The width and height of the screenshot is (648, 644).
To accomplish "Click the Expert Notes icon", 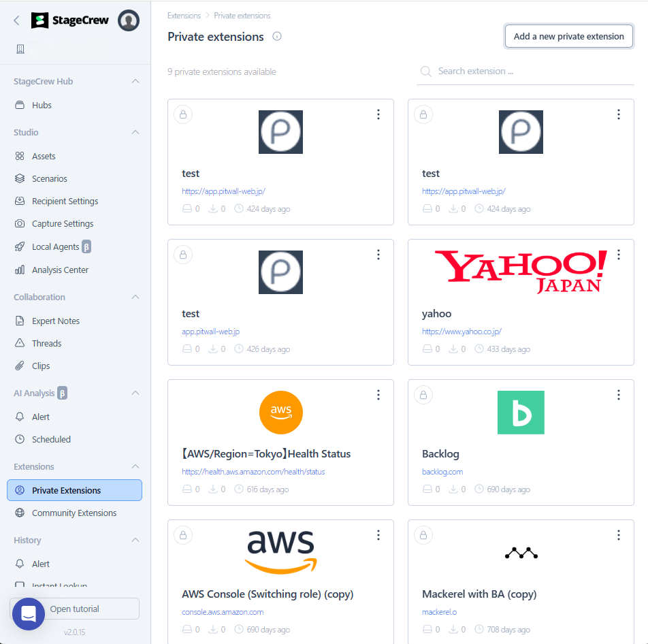I will coord(19,320).
